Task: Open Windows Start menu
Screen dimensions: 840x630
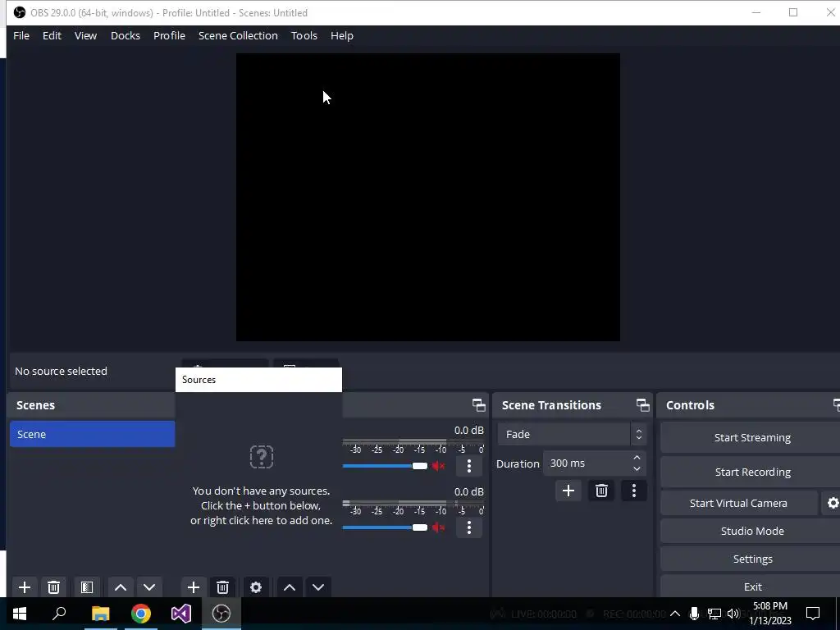Action: coord(20,614)
